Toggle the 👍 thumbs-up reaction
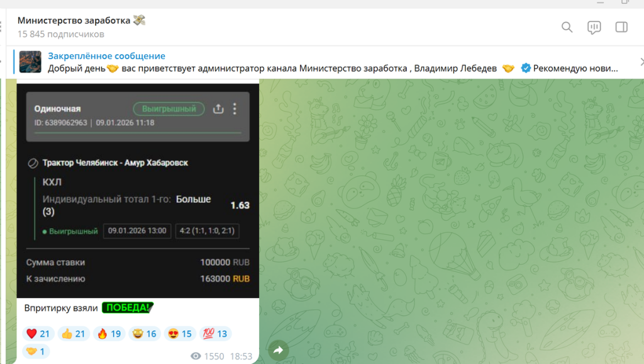Viewport: 644px width, 364px height. coord(74,333)
